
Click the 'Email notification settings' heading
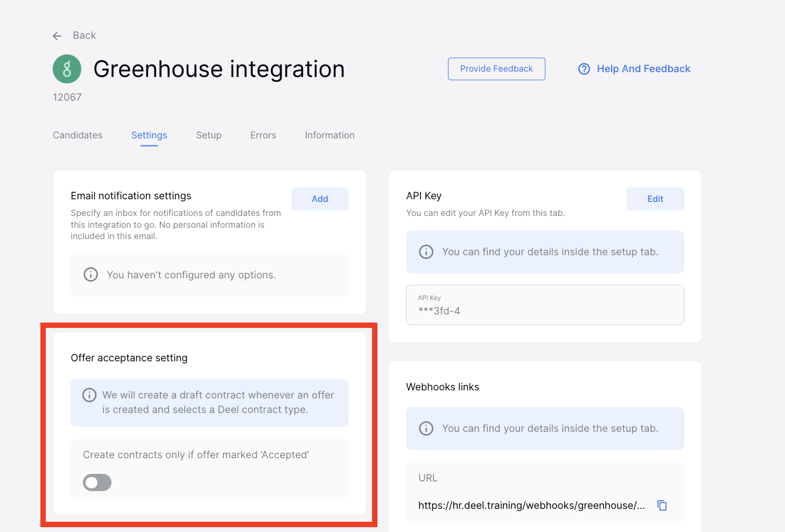(x=131, y=196)
